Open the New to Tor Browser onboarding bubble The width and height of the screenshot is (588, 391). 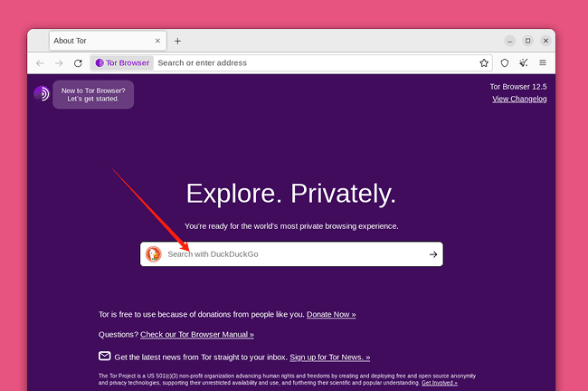(x=93, y=94)
